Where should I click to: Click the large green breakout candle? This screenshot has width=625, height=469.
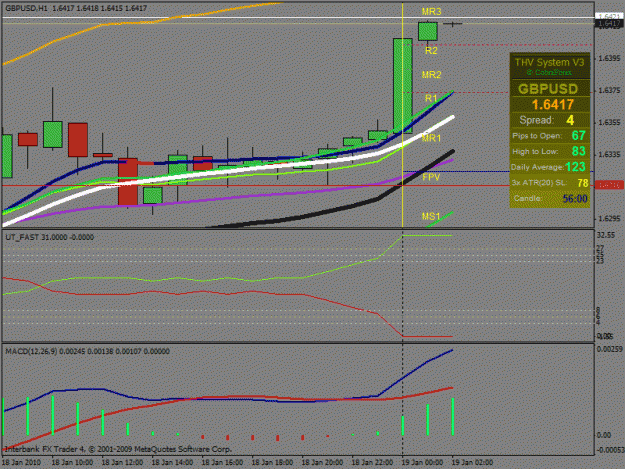(403, 86)
